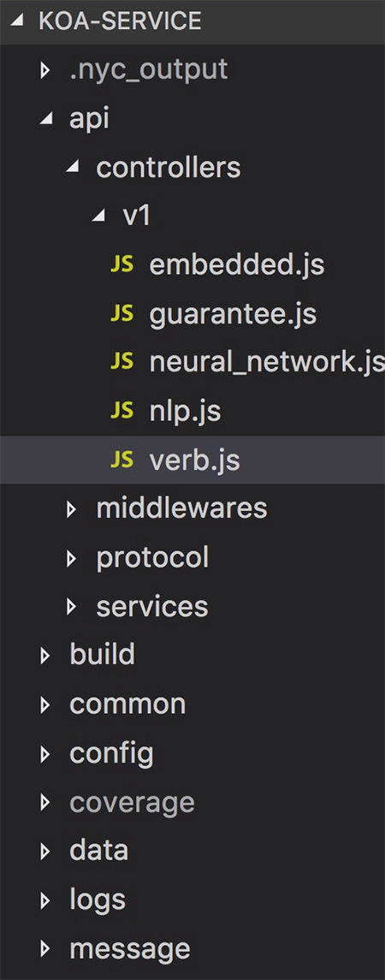Click the JS icon beside embedded.js
This screenshot has height=980, width=385.
(121, 265)
